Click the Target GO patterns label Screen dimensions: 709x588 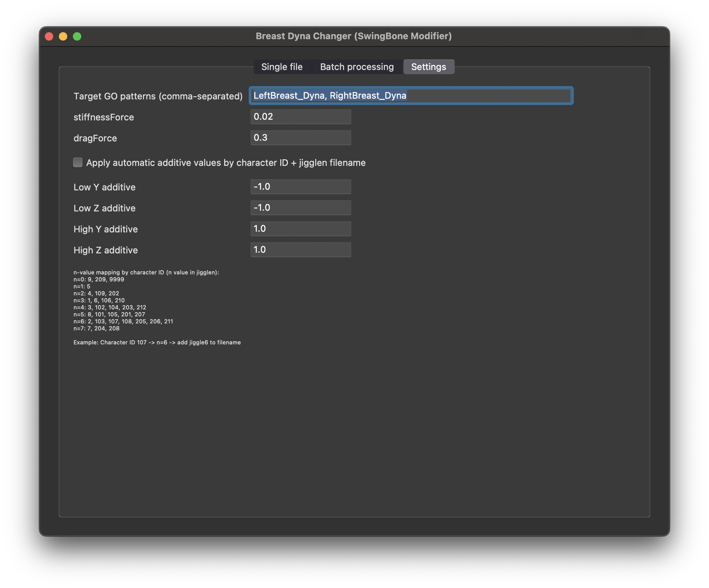pos(158,96)
